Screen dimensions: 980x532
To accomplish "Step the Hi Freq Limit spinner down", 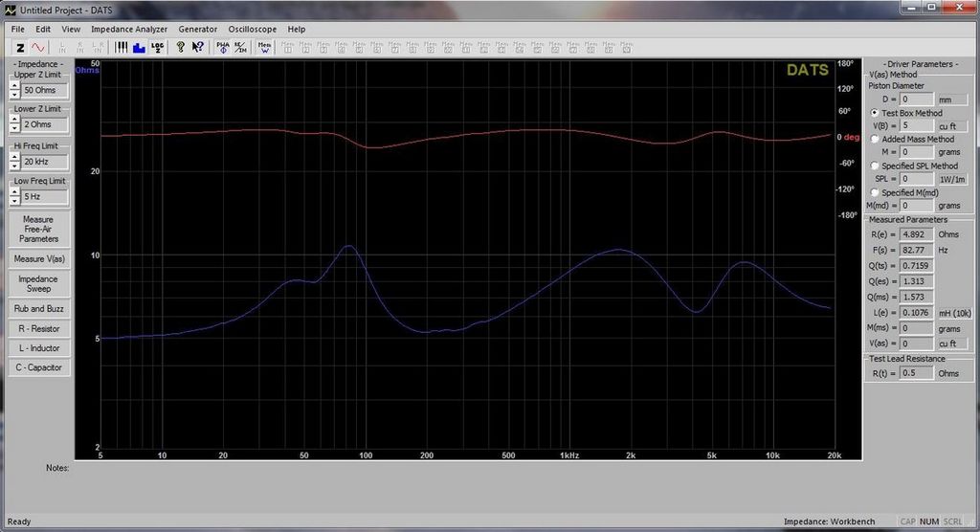I will point(14,166).
